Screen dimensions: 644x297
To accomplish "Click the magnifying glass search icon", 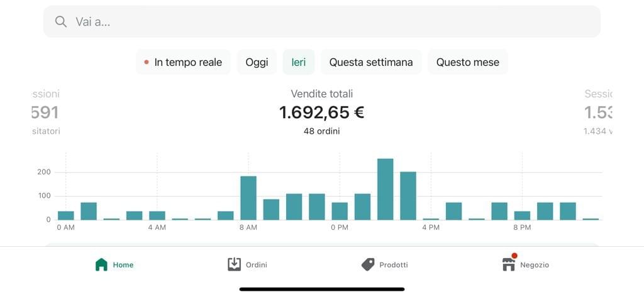I will click(x=61, y=22).
